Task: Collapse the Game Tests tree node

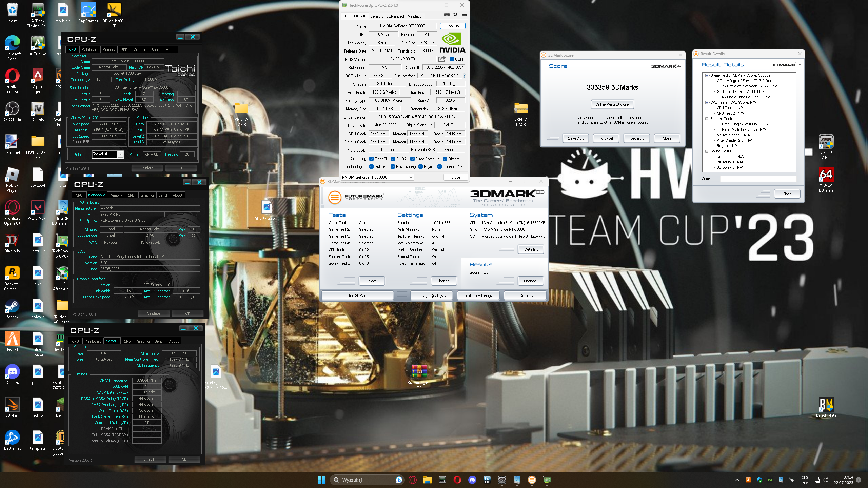Action: click(707, 75)
